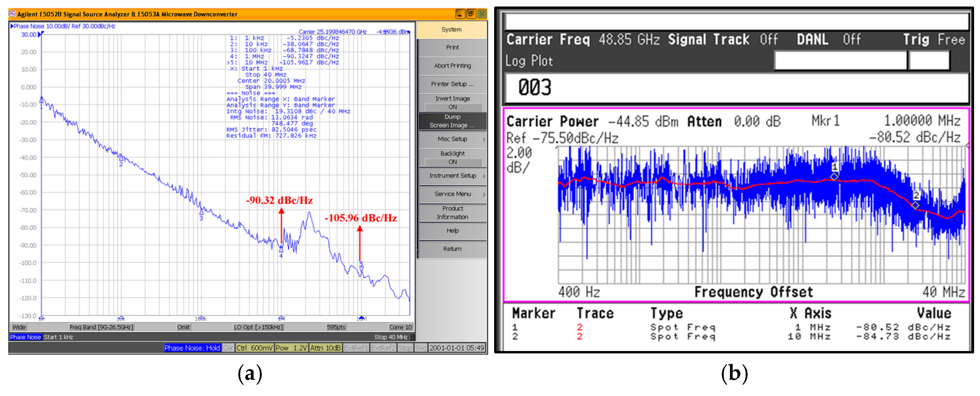The image size is (980, 396).
Task: Click the Freq Band 9G-26.5GHz field
Action: pyautogui.click(x=101, y=327)
